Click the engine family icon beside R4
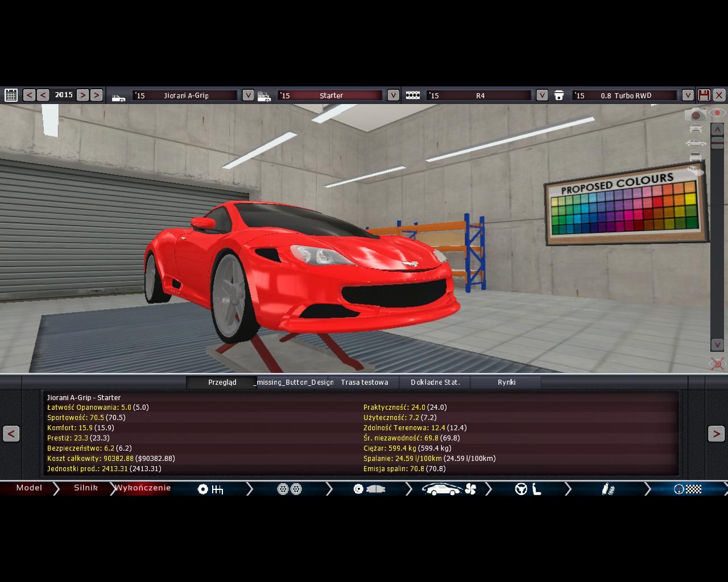Image resolution: width=728 pixels, height=582 pixels. [413, 95]
